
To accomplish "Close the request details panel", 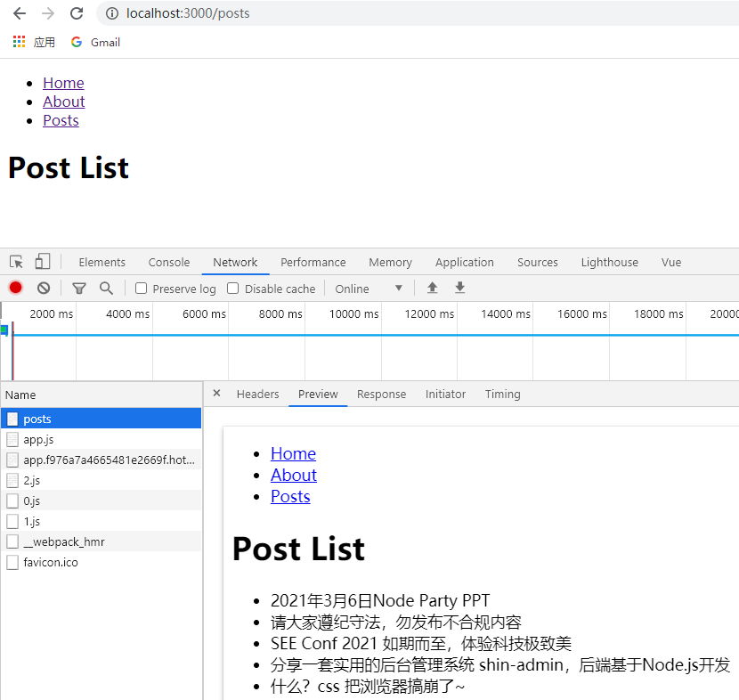I will pyautogui.click(x=216, y=393).
